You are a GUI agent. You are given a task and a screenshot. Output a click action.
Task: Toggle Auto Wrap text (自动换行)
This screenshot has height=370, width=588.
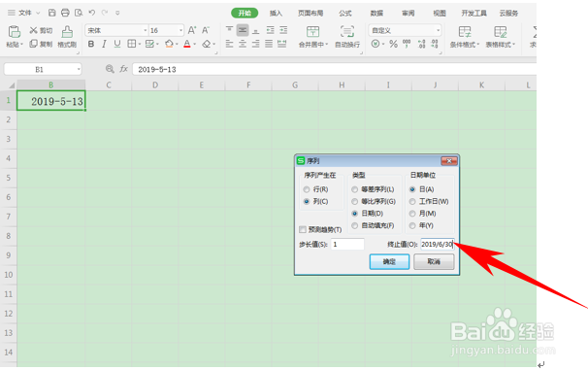(347, 36)
